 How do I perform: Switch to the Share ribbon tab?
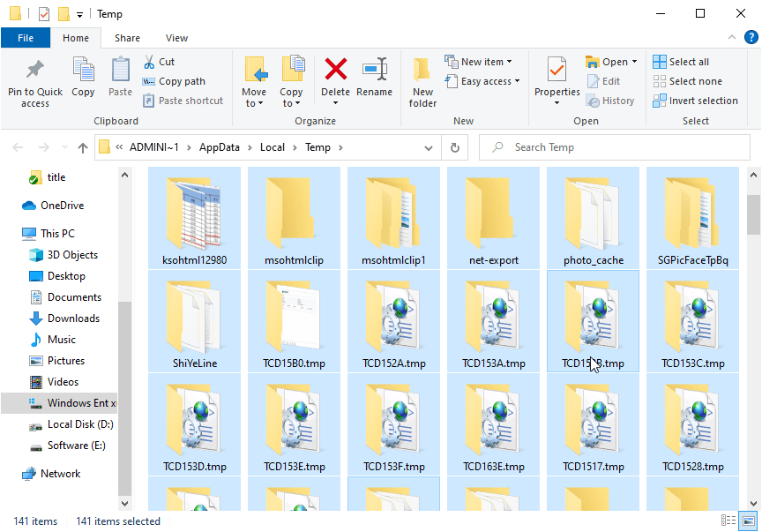(x=127, y=38)
